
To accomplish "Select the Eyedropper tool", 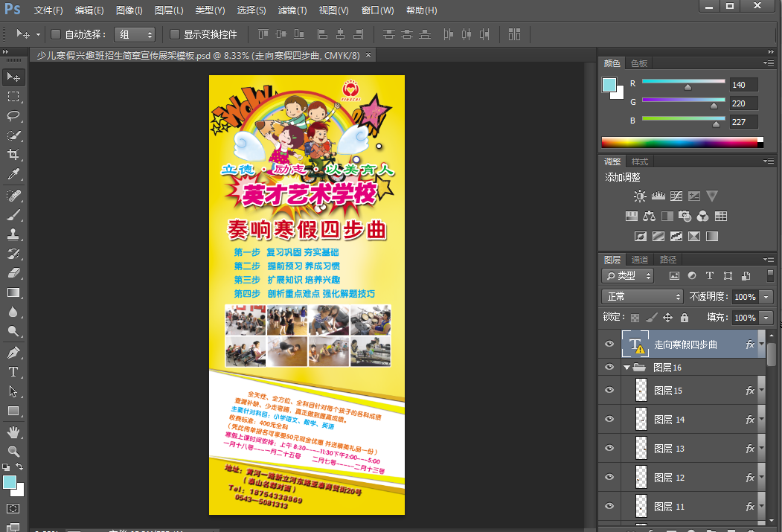I will click(x=13, y=175).
